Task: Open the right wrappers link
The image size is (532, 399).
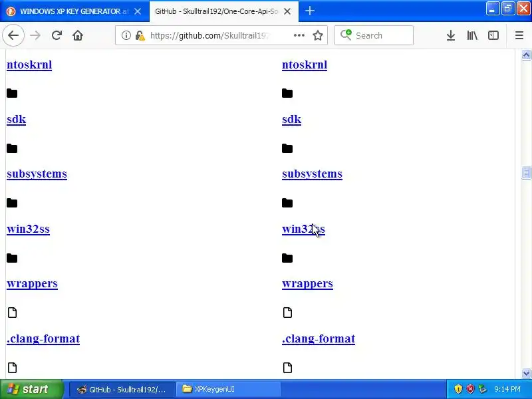Action: pyautogui.click(x=307, y=284)
